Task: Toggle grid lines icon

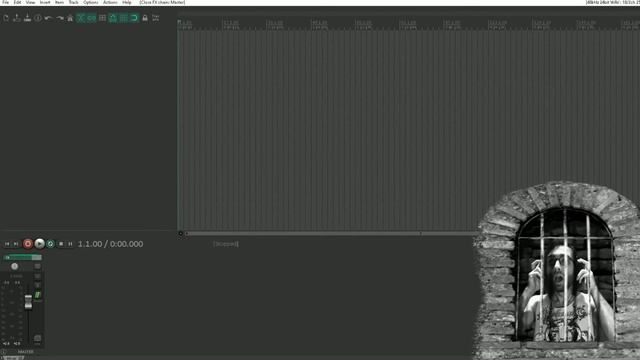Action: coord(124,18)
